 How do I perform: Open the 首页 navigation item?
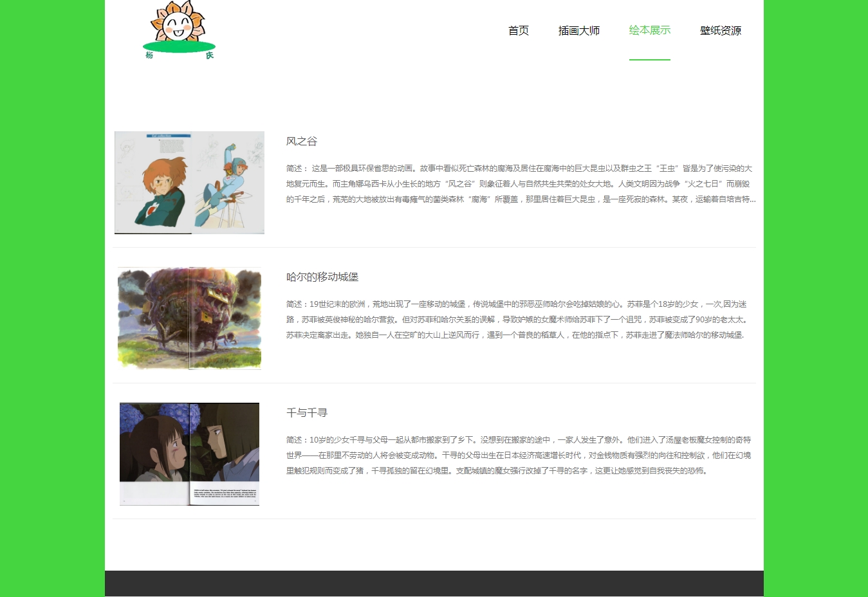pos(519,30)
